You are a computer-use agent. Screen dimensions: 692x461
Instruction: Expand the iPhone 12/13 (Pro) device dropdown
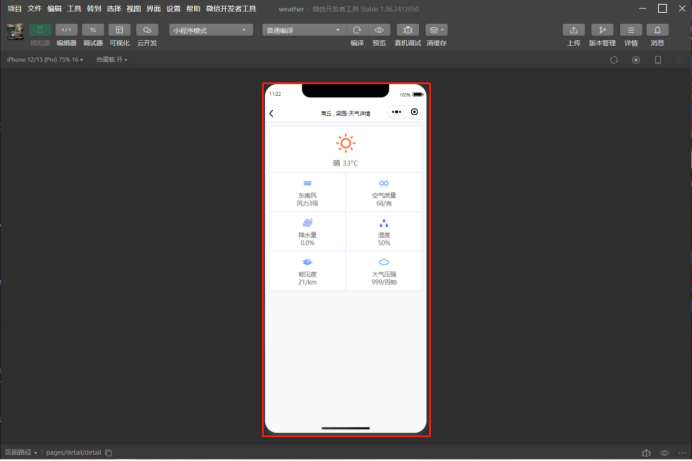(x=45, y=60)
